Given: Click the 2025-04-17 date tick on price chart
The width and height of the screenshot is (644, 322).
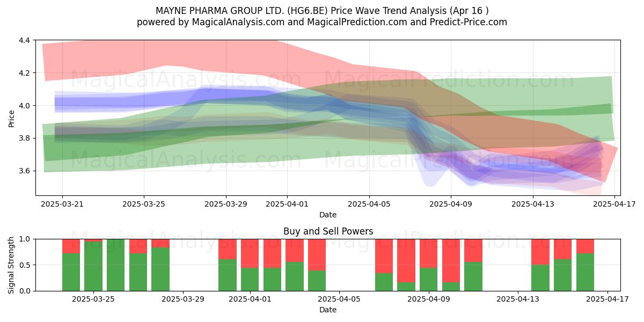Looking at the screenshot, I should [x=614, y=204].
